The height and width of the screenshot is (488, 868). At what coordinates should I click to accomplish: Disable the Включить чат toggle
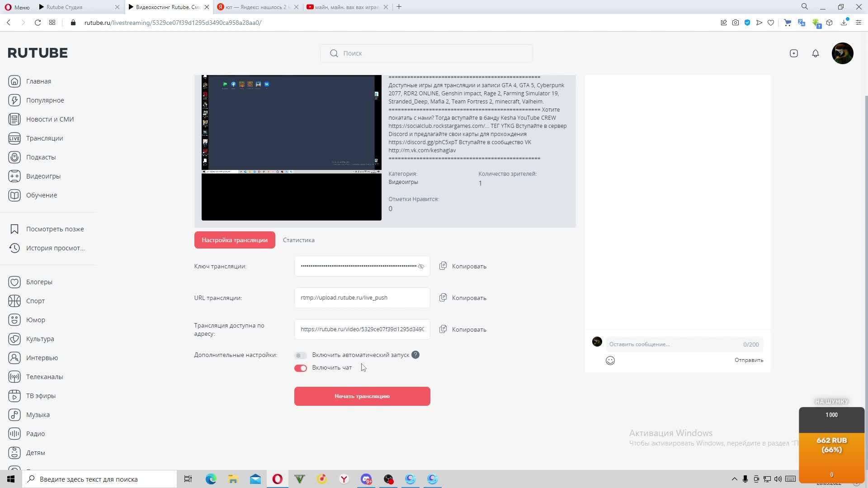click(x=301, y=368)
